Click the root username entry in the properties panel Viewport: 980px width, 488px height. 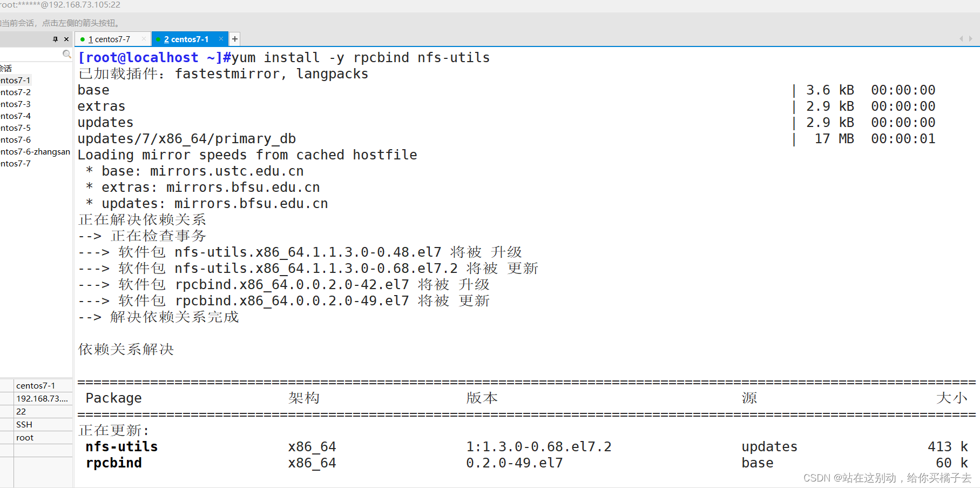click(x=24, y=437)
